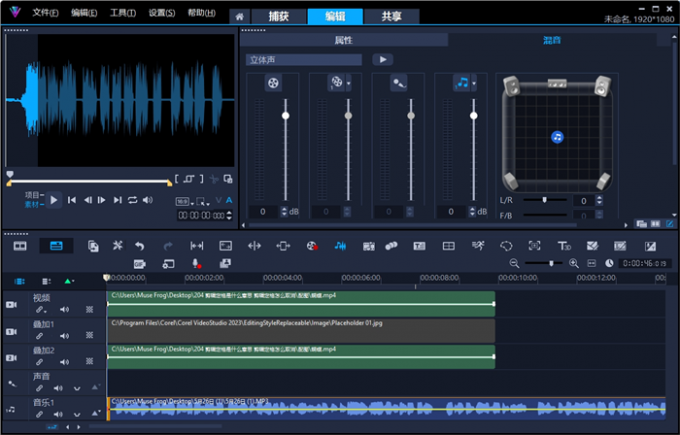Click the mark-in bracket in preview
This screenshot has width=680, height=435.
tap(177, 179)
